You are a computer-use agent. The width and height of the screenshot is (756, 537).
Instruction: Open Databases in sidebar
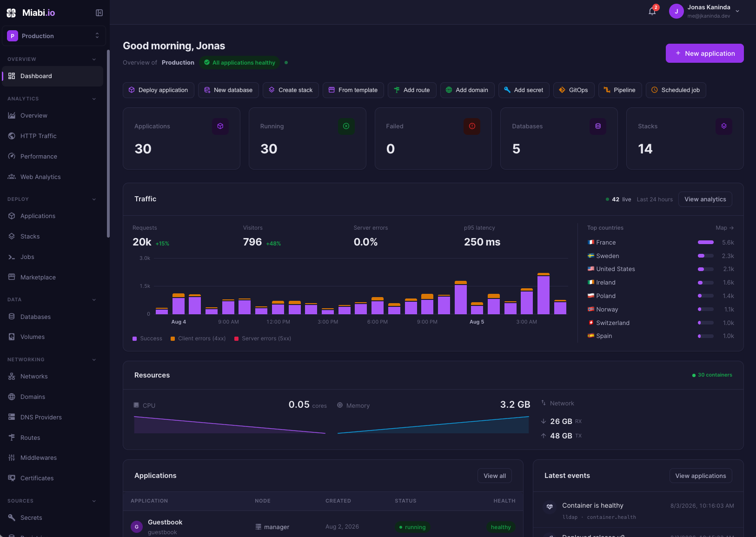[53, 317]
